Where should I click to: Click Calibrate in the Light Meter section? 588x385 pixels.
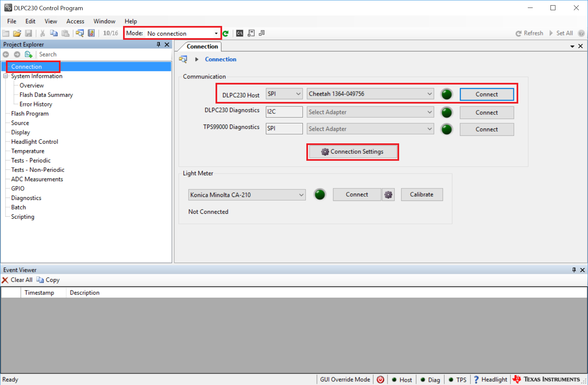tap(422, 194)
